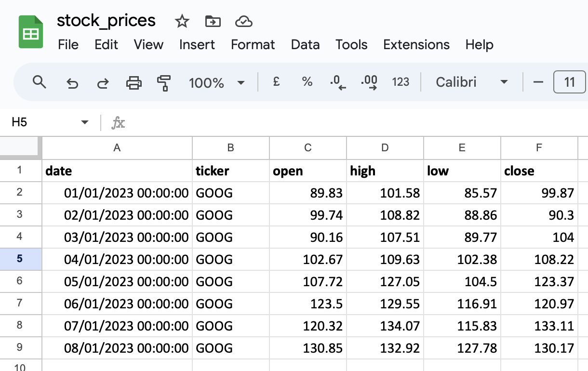Image resolution: width=588 pixels, height=371 pixels.
Task: Reduce font size with minus button
Action: pyautogui.click(x=538, y=82)
